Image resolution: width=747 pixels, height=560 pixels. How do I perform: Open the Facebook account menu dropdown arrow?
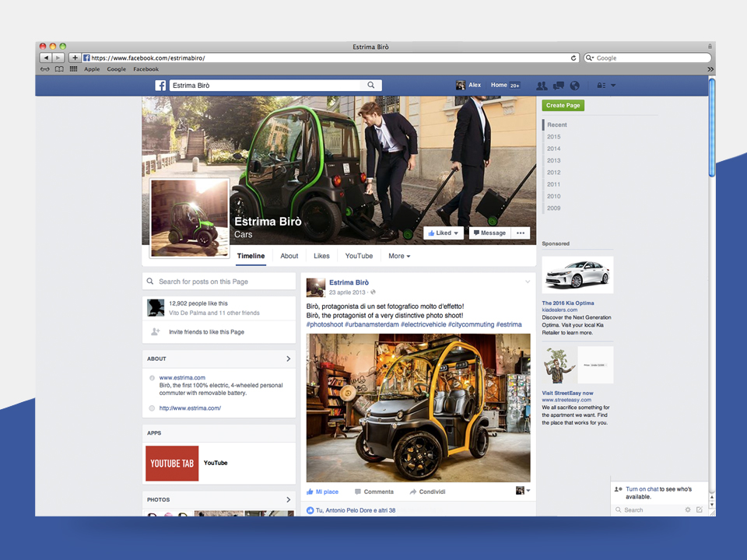click(613, 86)
